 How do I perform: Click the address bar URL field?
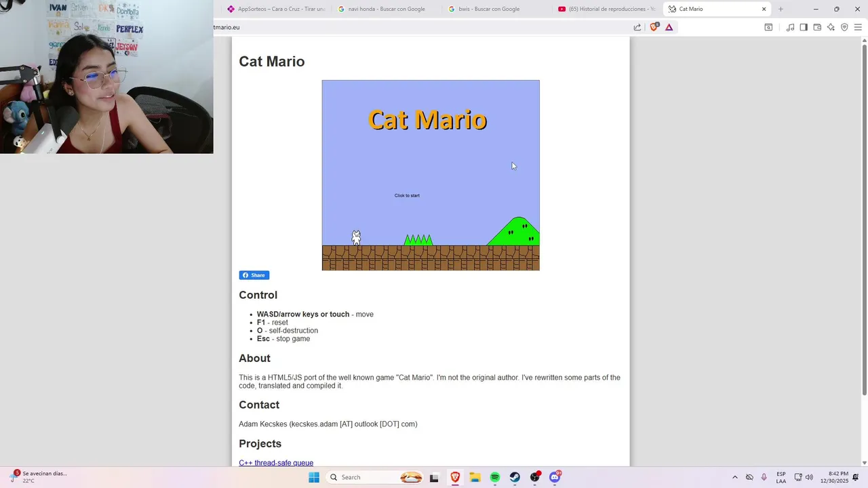[420, 27]
